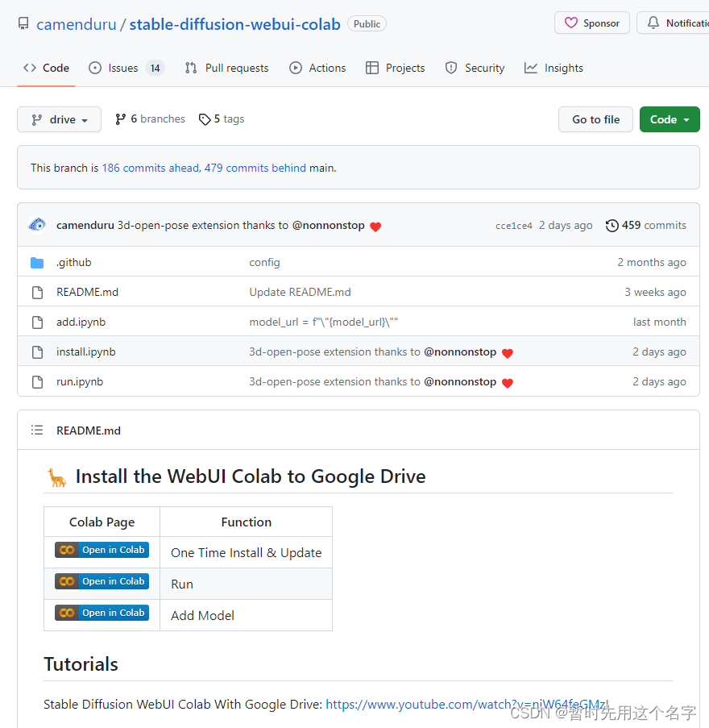View the 6 branches link

click(150, 119)
